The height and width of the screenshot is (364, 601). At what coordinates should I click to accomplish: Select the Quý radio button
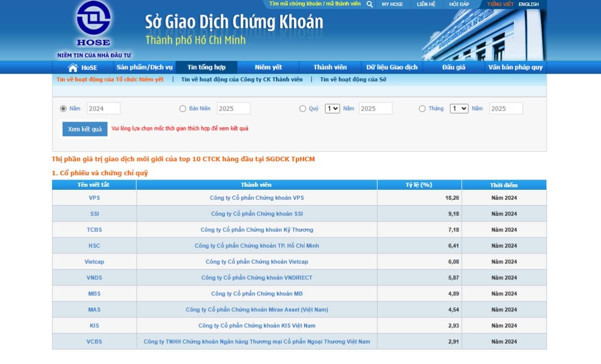pos(303,109)
